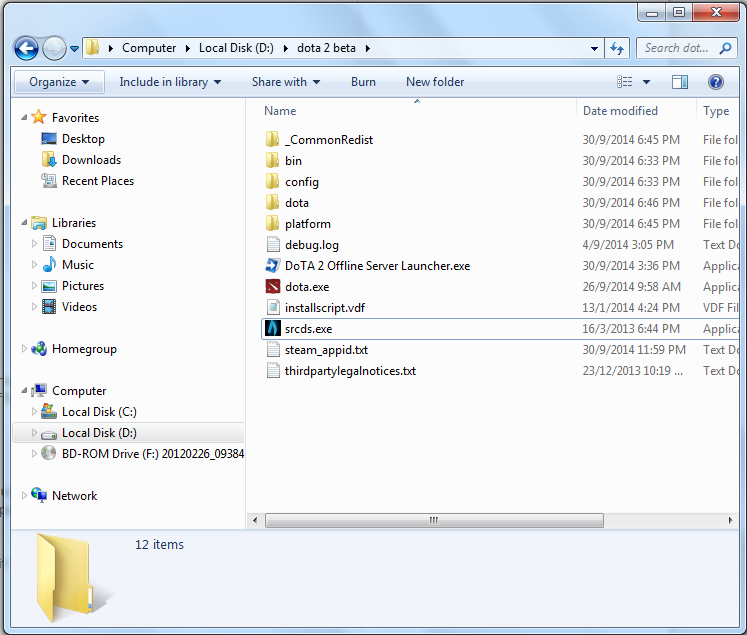Select the dota.exe red icon
The image size is (747, 635).
[x=273, y=286]
